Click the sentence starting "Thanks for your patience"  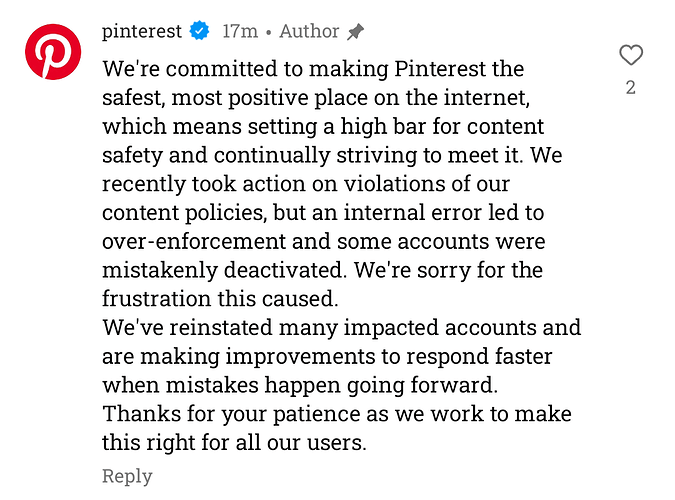click(x=337, y=428)
